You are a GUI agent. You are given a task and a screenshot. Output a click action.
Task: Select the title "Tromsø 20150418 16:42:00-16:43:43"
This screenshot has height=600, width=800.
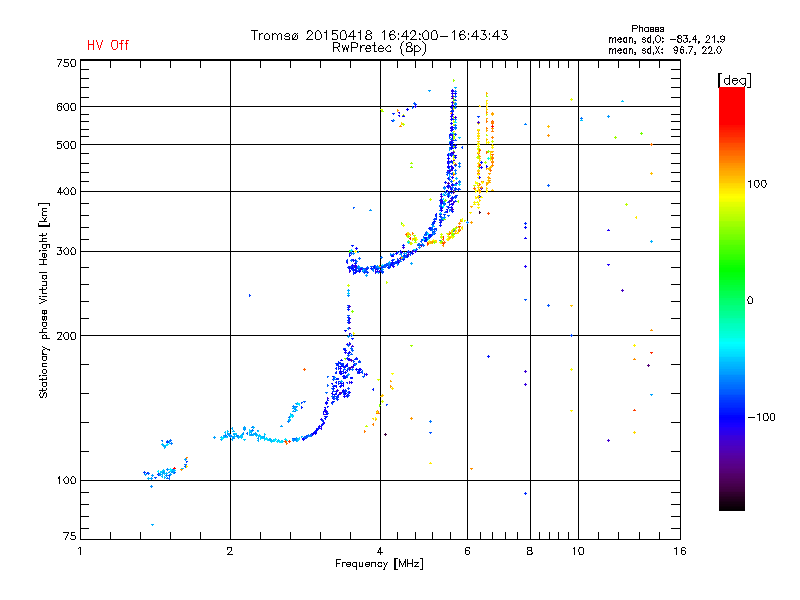(379, 35)
